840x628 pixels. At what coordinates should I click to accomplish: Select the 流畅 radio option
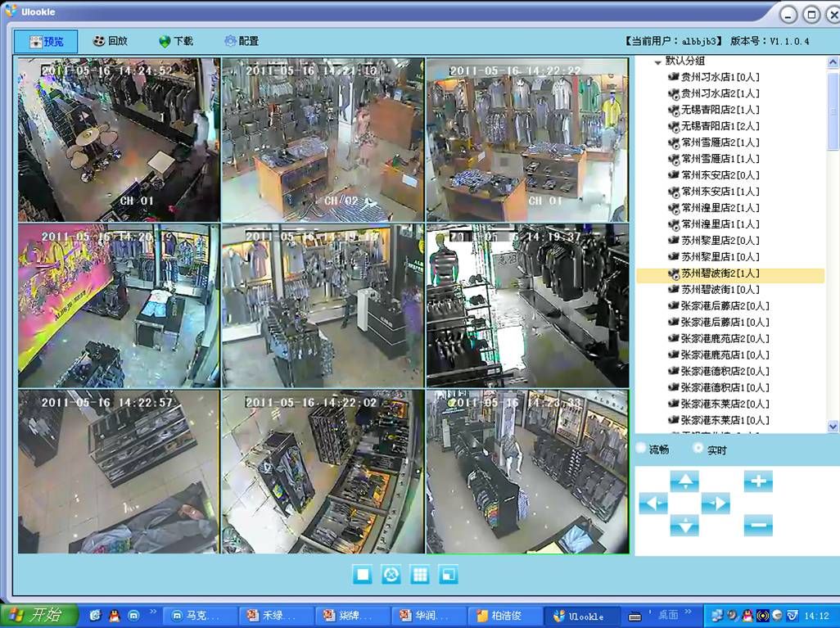point(641,449)
